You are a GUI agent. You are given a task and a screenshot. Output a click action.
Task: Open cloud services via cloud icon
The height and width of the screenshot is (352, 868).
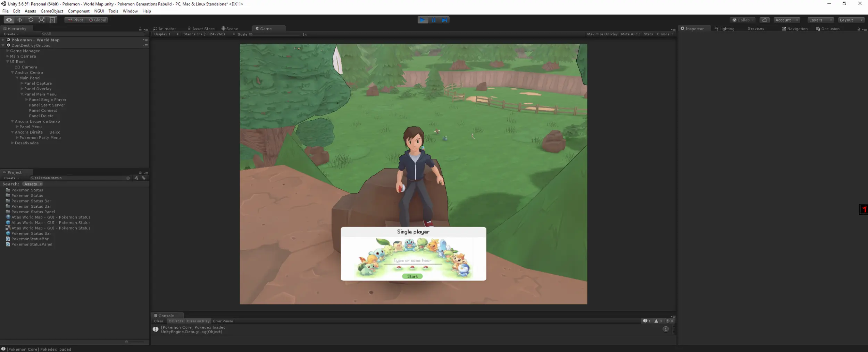pyautogui.click(x=765, y=20)
